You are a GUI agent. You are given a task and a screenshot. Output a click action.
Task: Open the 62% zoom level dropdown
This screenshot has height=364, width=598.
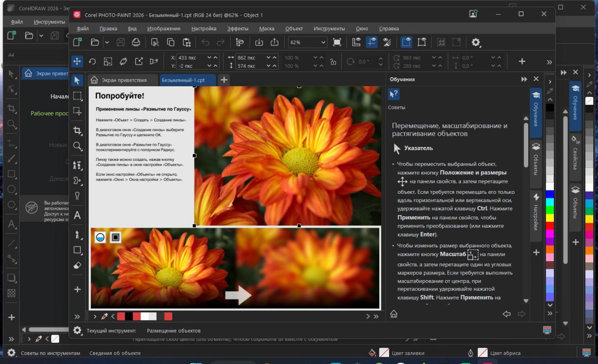coord(323,42)
